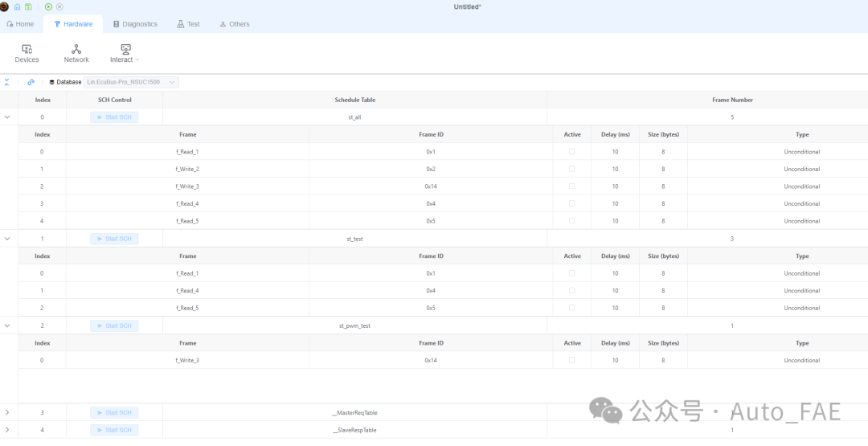Click the st_pwm_test schedule table name
Viewport: 868px width, 446px height.
[355, 326]
